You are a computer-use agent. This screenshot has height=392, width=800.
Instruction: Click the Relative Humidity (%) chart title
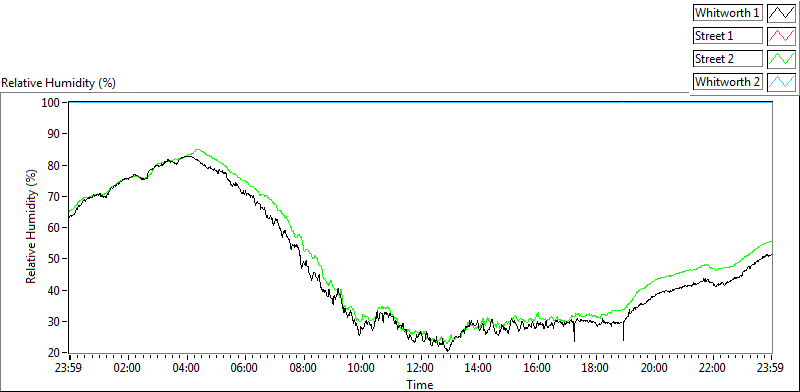coord(59,83)
